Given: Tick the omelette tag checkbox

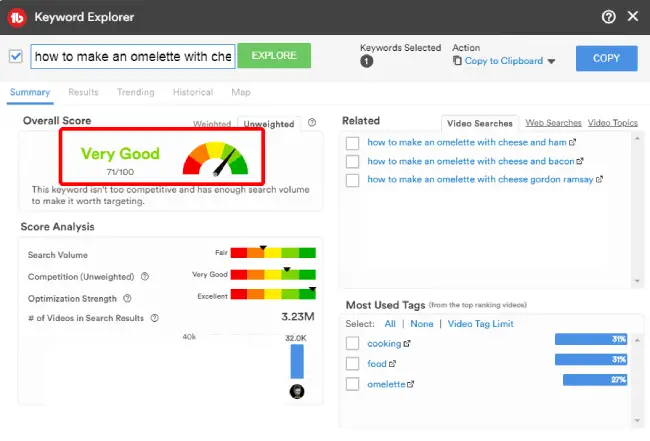Looking at the screenshot, I should pyautogui.click(x=352, y=384).
